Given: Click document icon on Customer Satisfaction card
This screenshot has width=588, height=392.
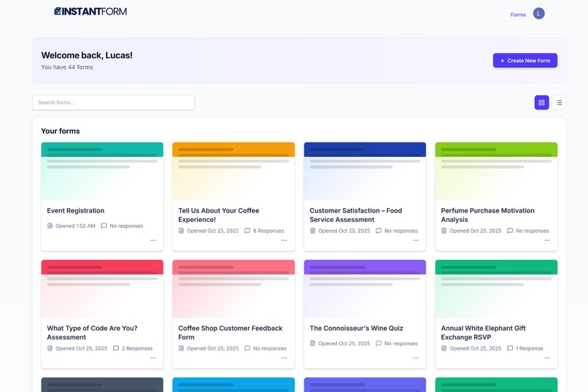Looking at the screenshot, I should tap(312, 231).
